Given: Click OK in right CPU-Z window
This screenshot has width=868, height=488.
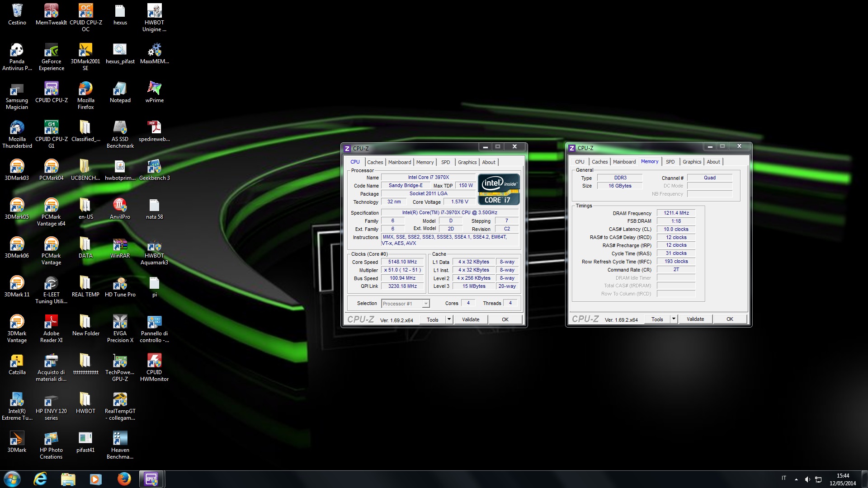Looking at the screenshot, I should (x=730, y=319).
